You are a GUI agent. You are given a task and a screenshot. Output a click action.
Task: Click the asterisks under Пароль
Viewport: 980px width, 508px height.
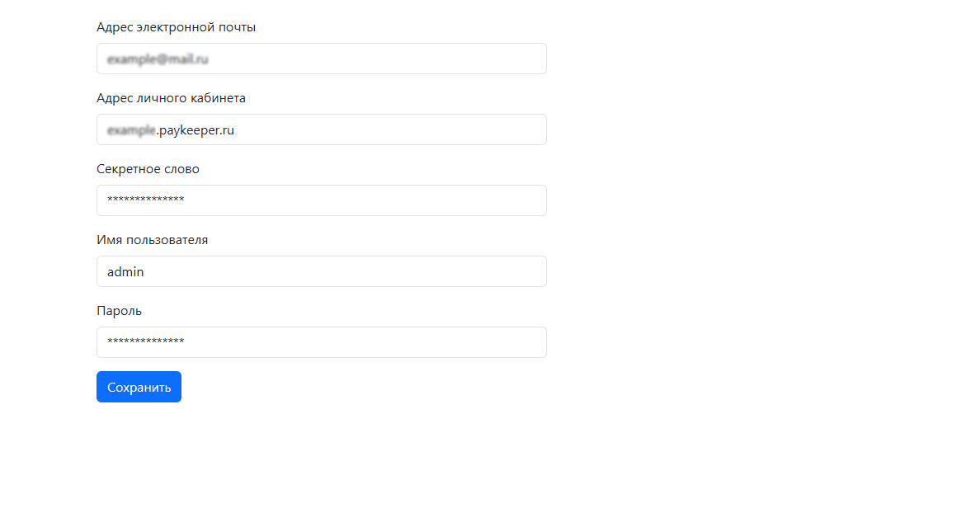(145, 342)
